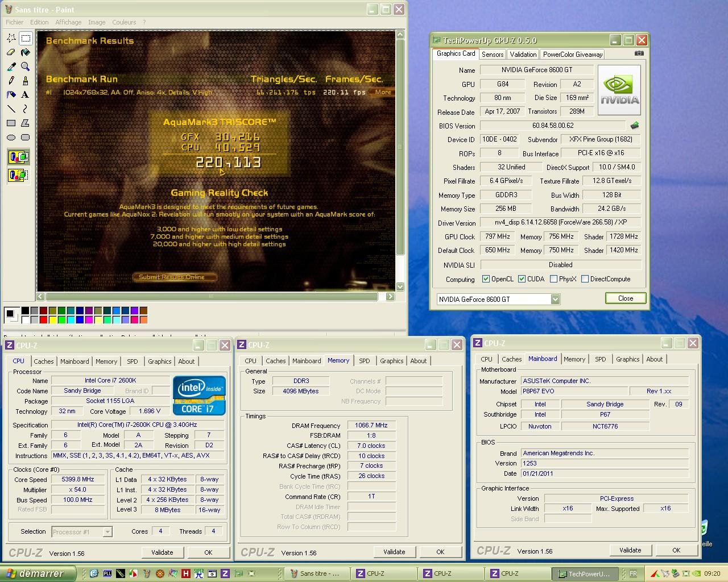
Task: Open the PowerColor Giveaway tab
Action: (x=573, y=55)
